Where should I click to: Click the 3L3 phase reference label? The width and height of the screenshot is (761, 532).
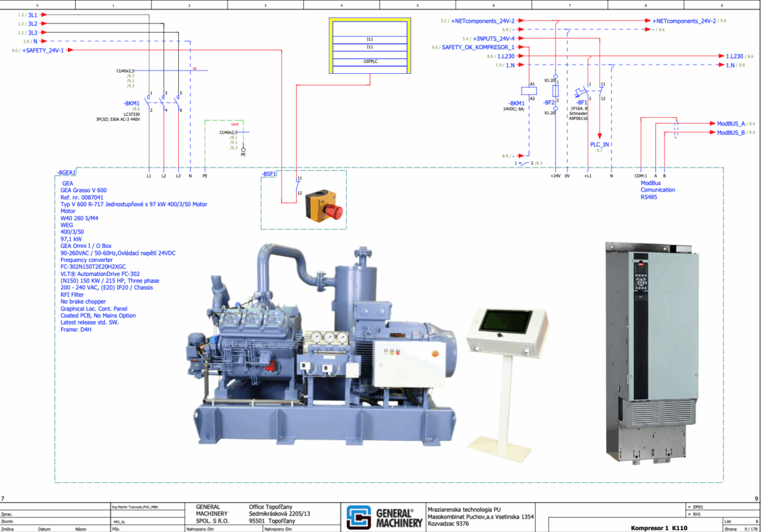click(33, 33)
